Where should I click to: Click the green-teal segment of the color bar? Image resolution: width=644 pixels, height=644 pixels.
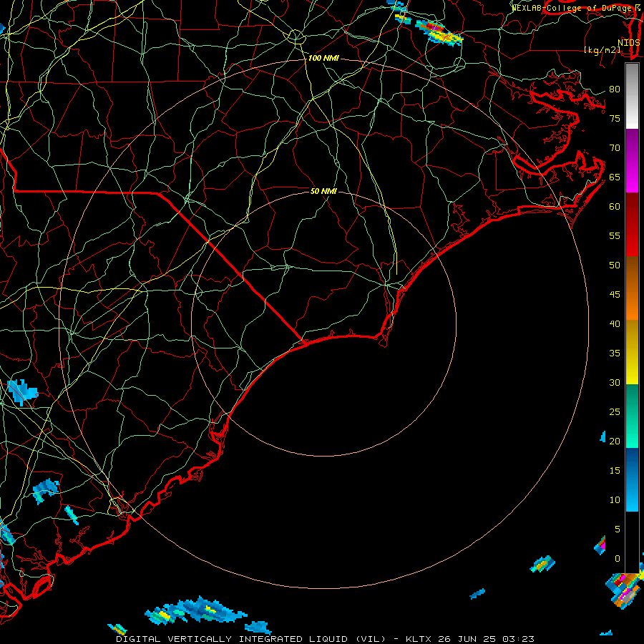[632, 416]
